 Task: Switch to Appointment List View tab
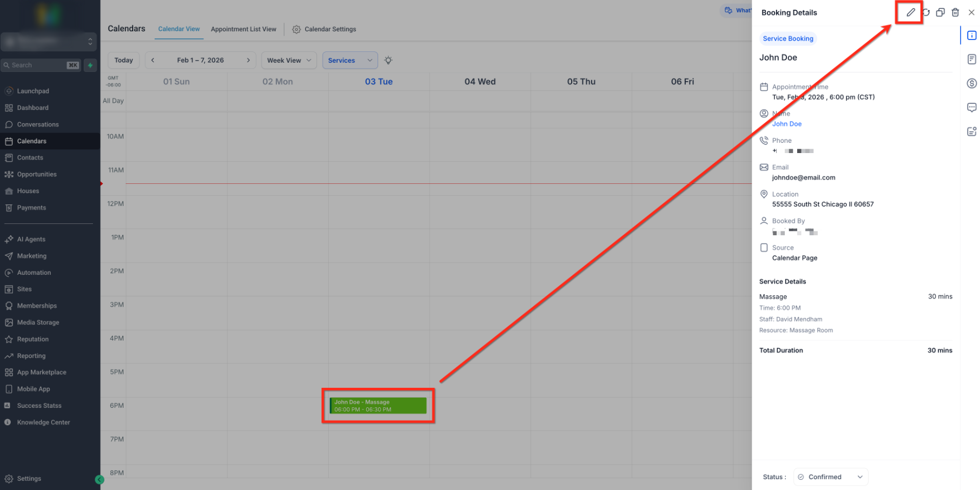[243, 29]
